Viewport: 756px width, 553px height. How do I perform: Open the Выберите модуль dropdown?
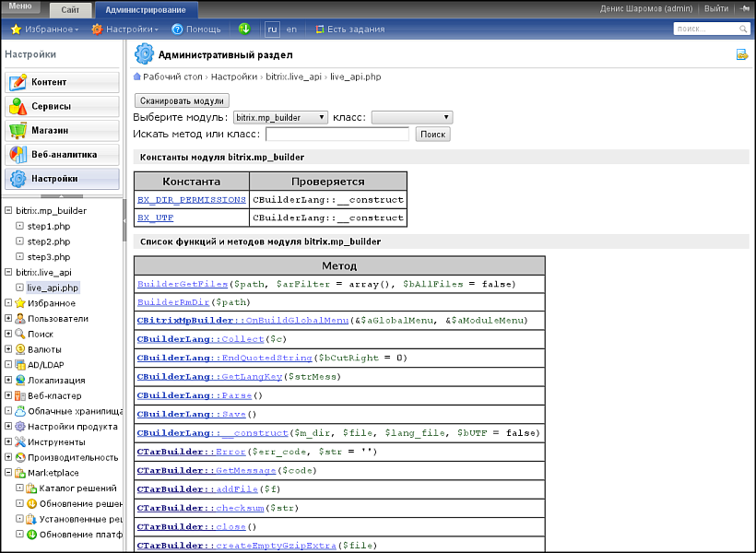[x=279, y=118]
